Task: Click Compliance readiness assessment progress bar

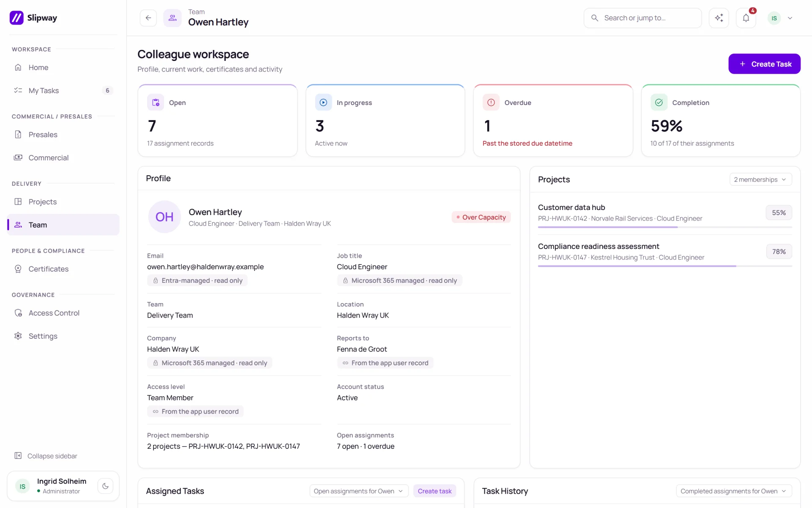Action: coord(665,266)
